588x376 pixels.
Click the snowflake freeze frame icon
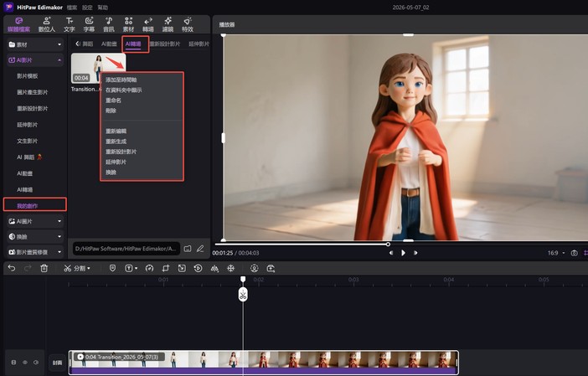[230, 268]
